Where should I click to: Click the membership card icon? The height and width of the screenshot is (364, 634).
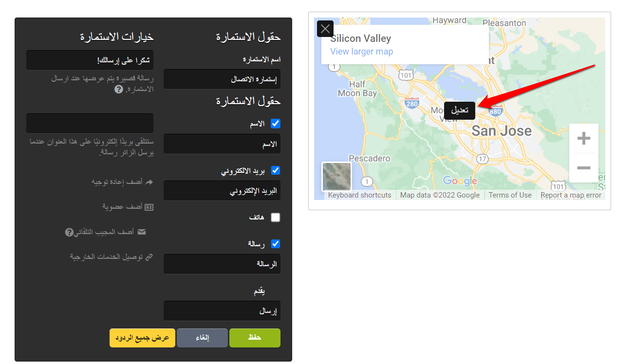149,207
